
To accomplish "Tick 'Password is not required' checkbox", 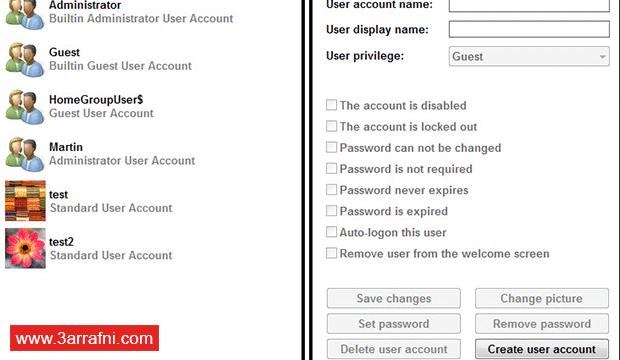I will pyautogui.click(x=331, y=169).
